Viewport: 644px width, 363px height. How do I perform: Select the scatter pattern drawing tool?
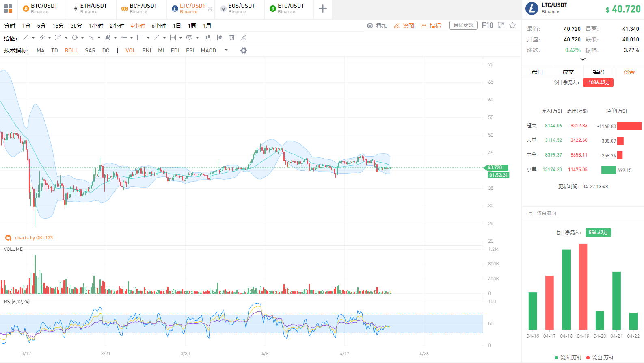(x=108, y=37)
